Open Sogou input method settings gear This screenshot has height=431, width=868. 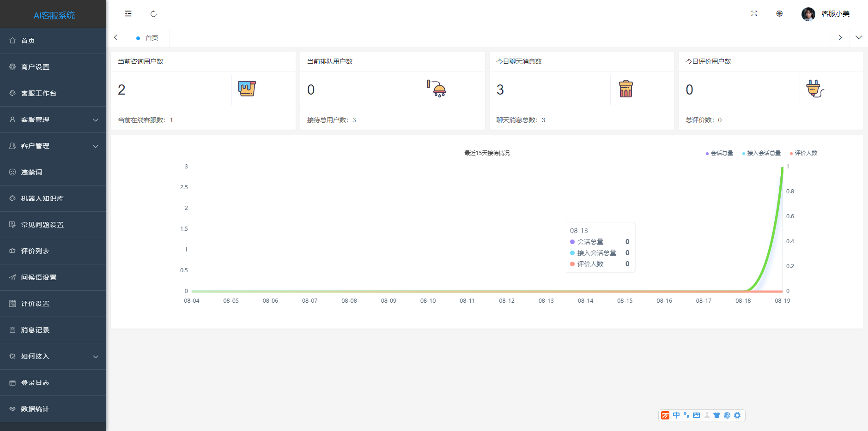[737, 415]
